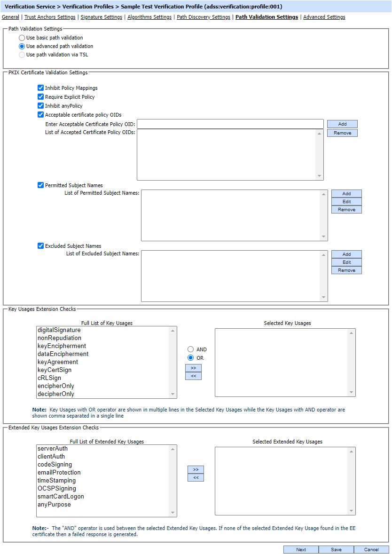Select Use basic path validation option
The width and height of the screenshot is (392, 554).
coord(22,38)
